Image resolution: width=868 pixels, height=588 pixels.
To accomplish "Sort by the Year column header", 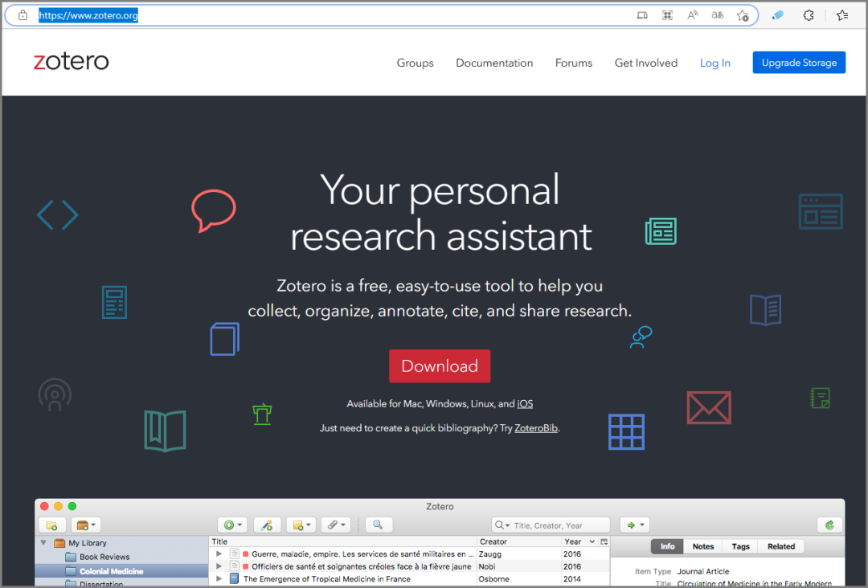I will tap(579, 541).
